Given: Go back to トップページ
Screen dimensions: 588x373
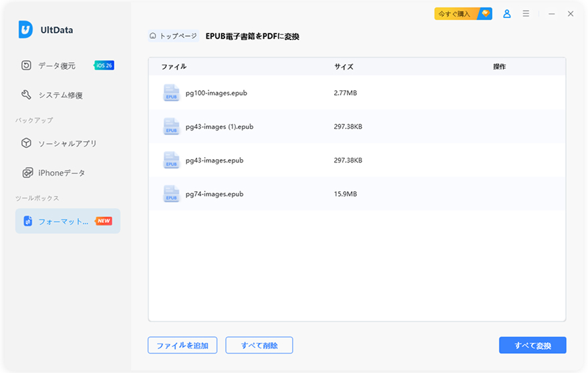Looking at the screenshot, I should click(x=173, y=36).
